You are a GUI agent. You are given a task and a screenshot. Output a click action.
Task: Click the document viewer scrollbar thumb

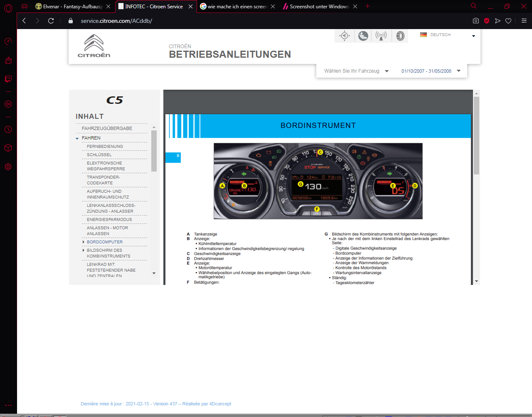pos(476,135)
